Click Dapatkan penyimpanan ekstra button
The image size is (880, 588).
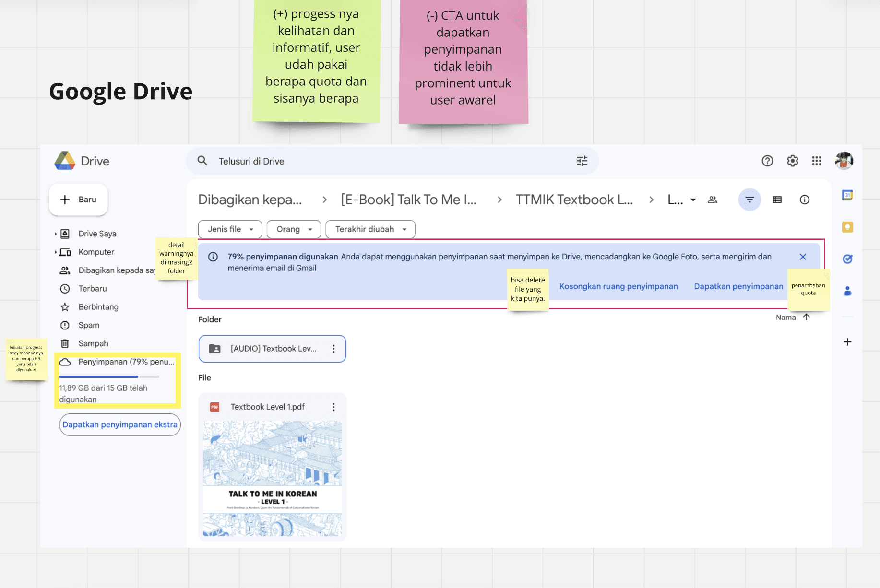pos(120,425)
